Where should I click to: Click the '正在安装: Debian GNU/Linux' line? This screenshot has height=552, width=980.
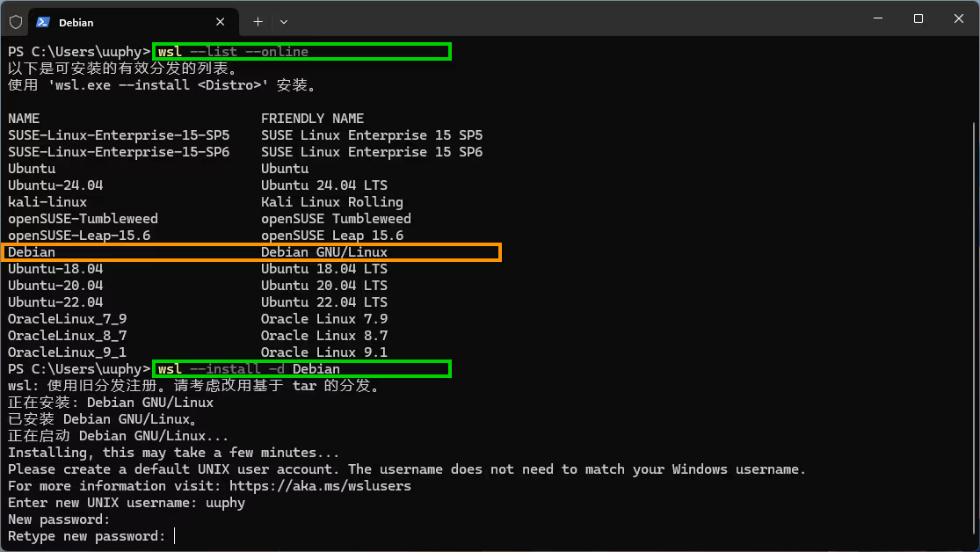pyautogui.click(x=111, y=403)
